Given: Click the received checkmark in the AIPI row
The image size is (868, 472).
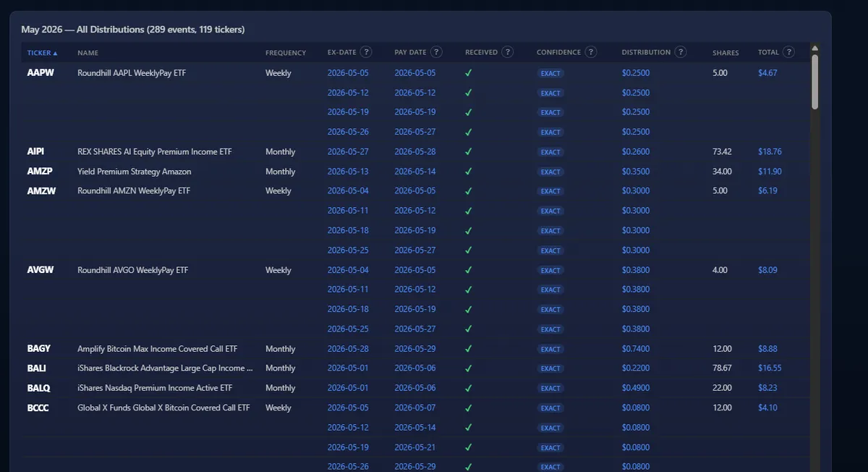Looking at the screenshot, I should click(469, 152).
